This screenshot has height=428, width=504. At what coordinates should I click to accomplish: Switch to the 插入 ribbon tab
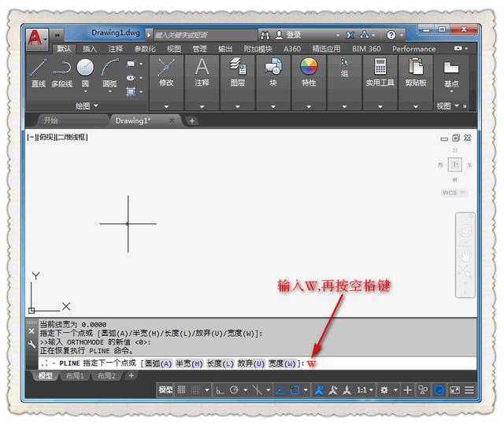(90, 49)
